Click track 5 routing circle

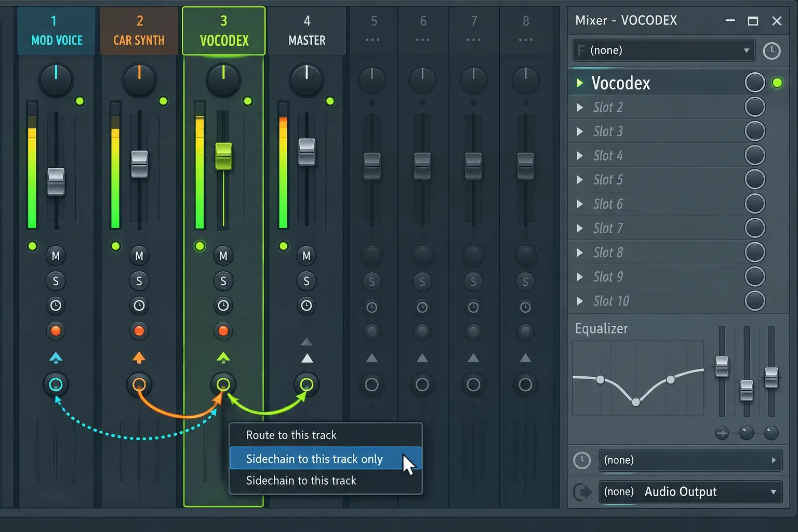tap(371, 384)
